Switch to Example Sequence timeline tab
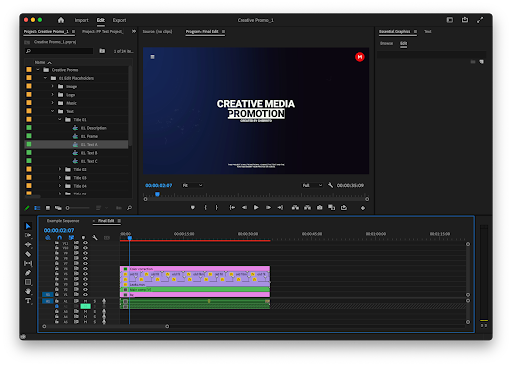 63,221
